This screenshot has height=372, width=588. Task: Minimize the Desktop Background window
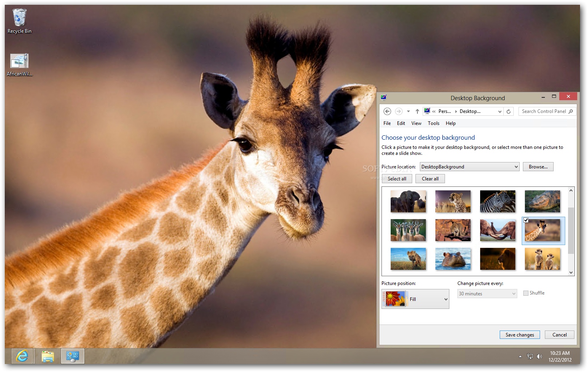[543, 97]
